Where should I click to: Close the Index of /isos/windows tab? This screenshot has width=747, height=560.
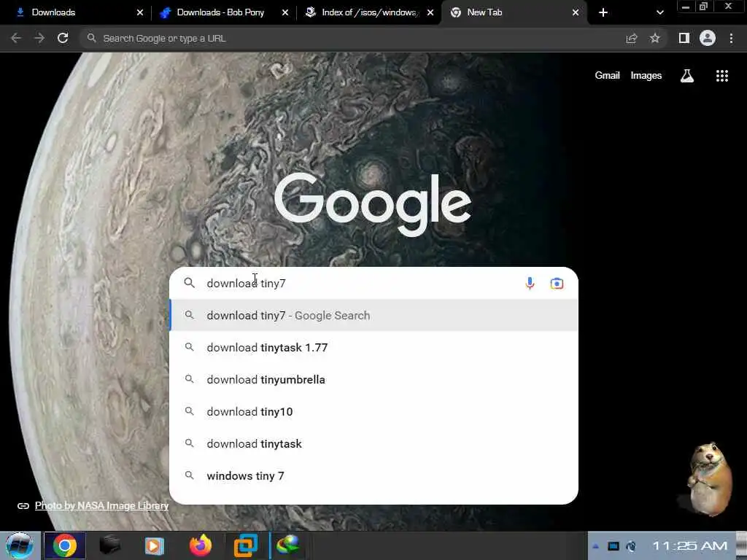430,12
